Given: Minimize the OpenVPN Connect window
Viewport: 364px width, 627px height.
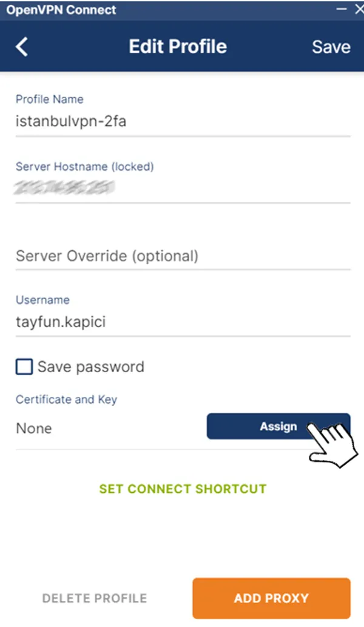Looking at the screenshot, I should (x=341, y=9).
